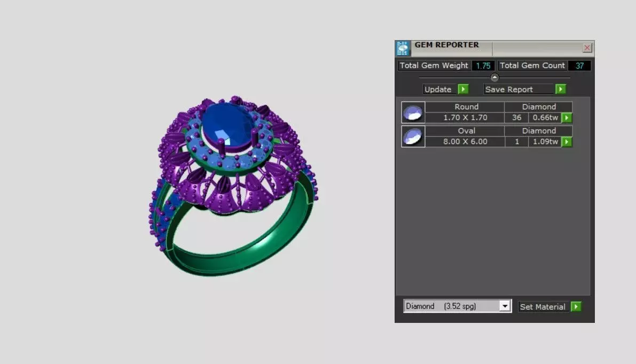Click the Total Gem Weight label

[434, 66]
